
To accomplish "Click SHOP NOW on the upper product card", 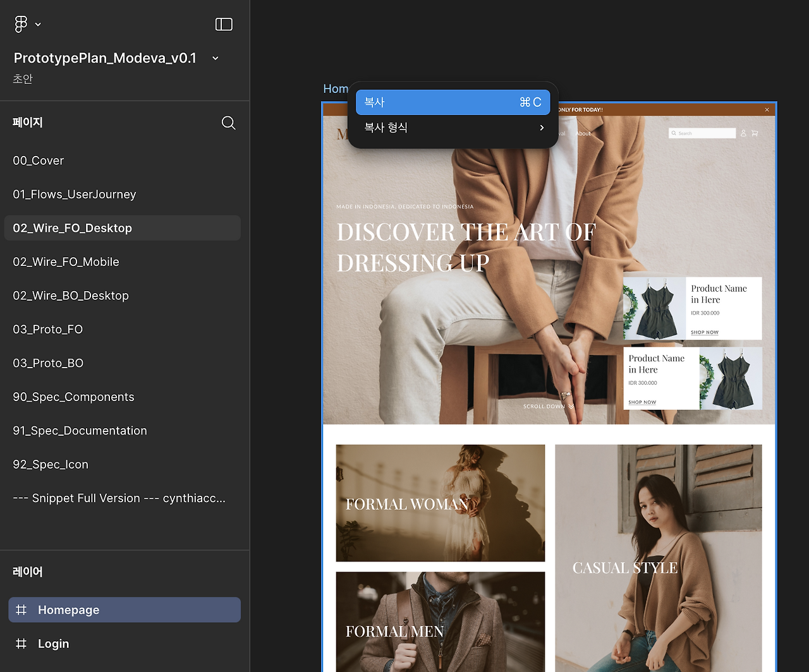I will (705, 332).
